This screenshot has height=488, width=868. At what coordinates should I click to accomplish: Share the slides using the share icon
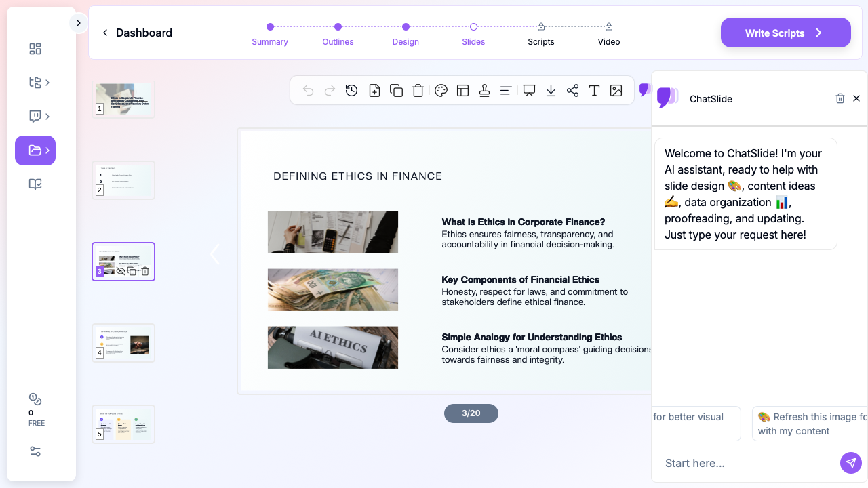tap(572, 91)
